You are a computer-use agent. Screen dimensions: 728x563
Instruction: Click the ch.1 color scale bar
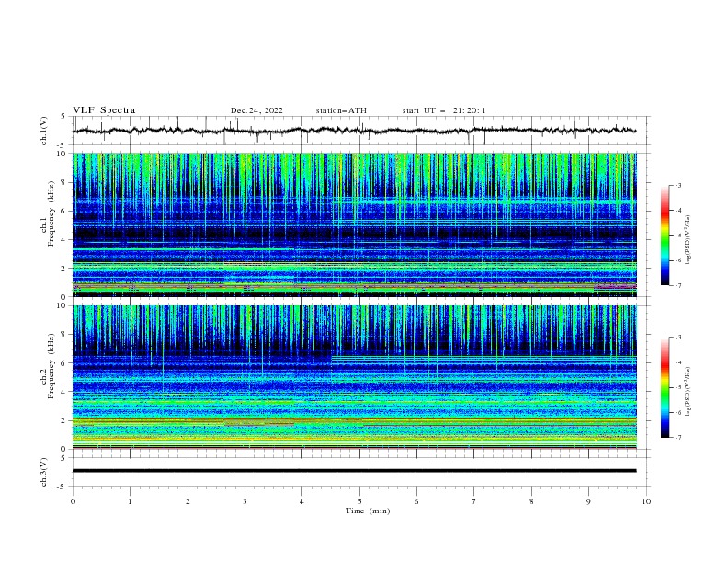click(665, 236)
